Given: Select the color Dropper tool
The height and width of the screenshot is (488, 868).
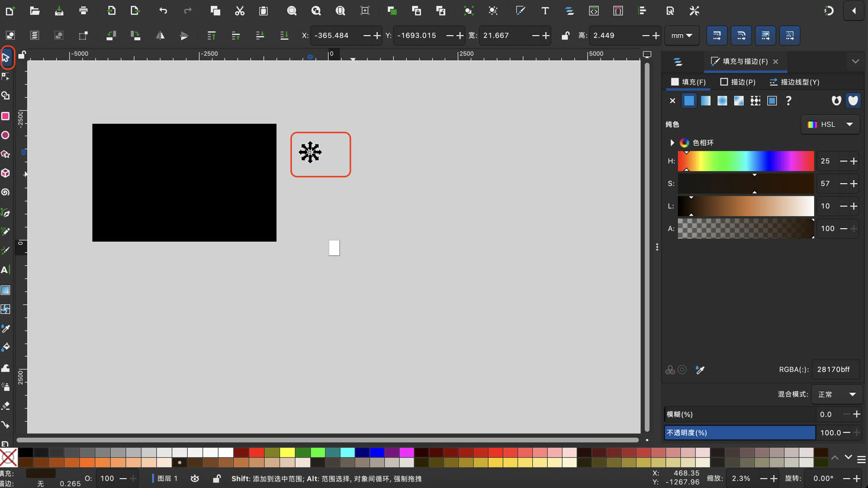Looking at the screenshot, I should tap(6, 328).
